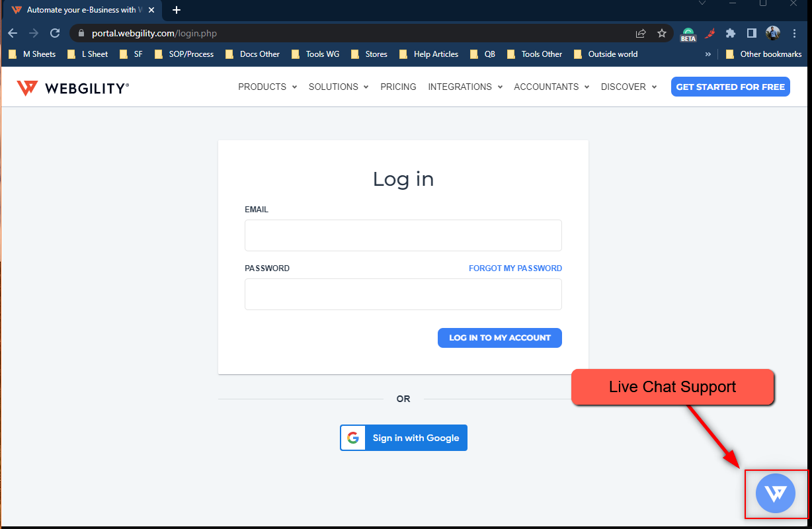Click the address bar URL

(x=154, y=33)
